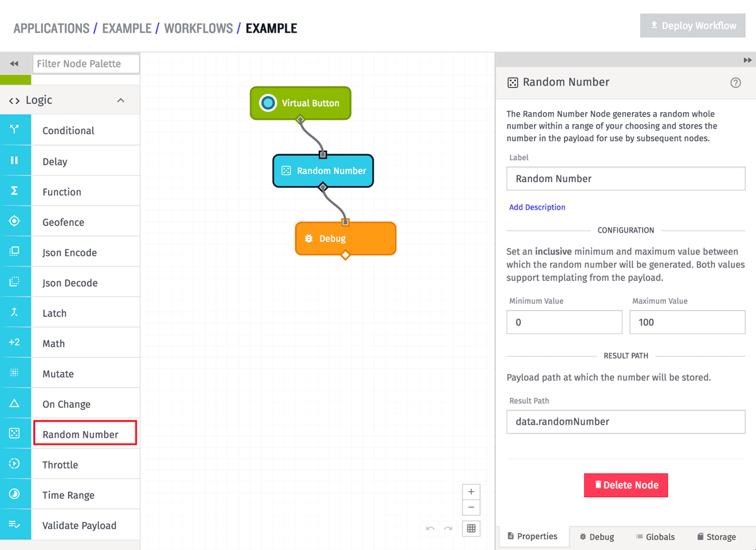Select the Geofence node target icon
The width and height of the screenshot is (756, 550).
pyautogui.click(x=15, y=221)
